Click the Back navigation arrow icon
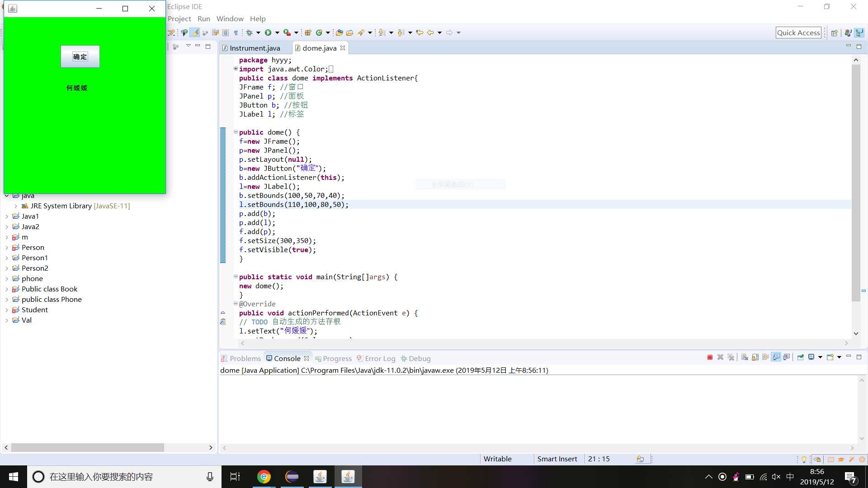The height and width of the screenshot is (488, 868). tap(430, 33)
